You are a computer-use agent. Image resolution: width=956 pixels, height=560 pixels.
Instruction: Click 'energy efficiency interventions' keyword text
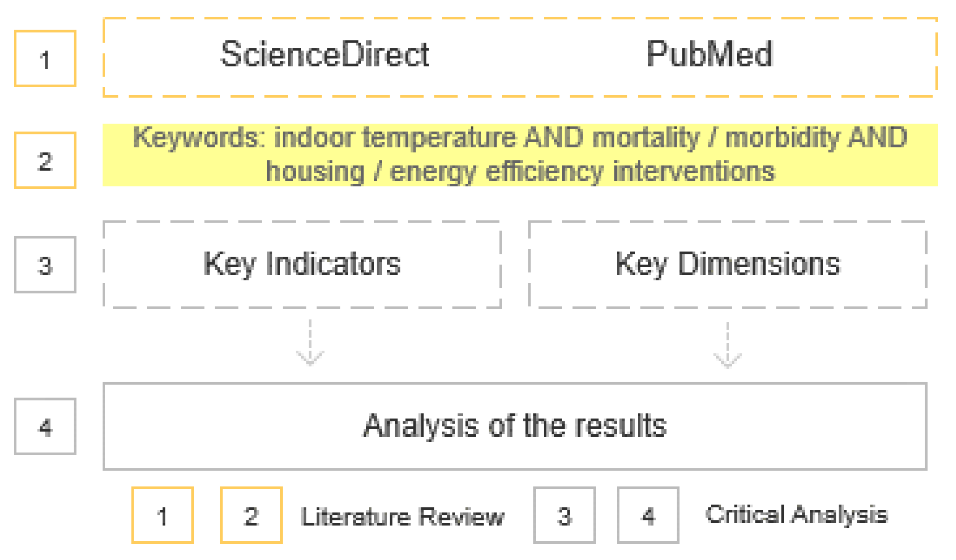(x=582, y=172)
